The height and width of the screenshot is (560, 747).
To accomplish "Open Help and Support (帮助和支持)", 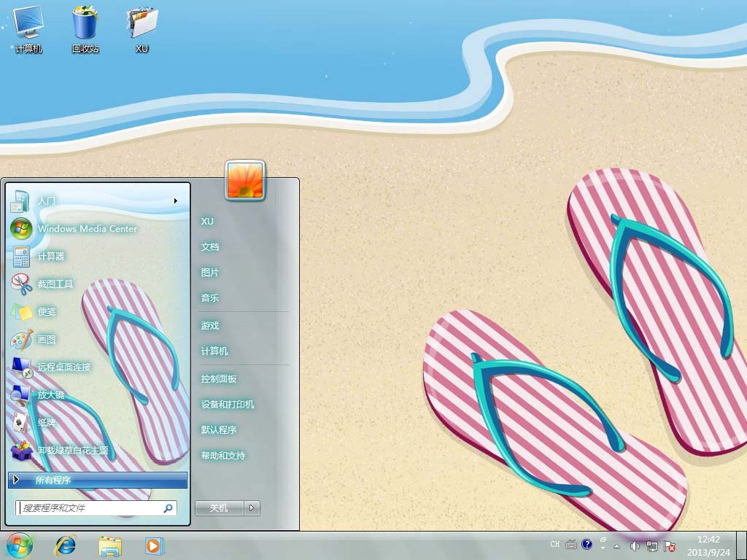I will tap(223, 456).
